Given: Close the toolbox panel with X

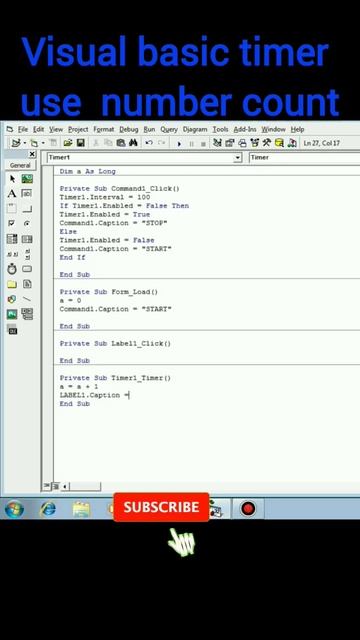Looking at the screenshot, I should click(x=32, y=154).
